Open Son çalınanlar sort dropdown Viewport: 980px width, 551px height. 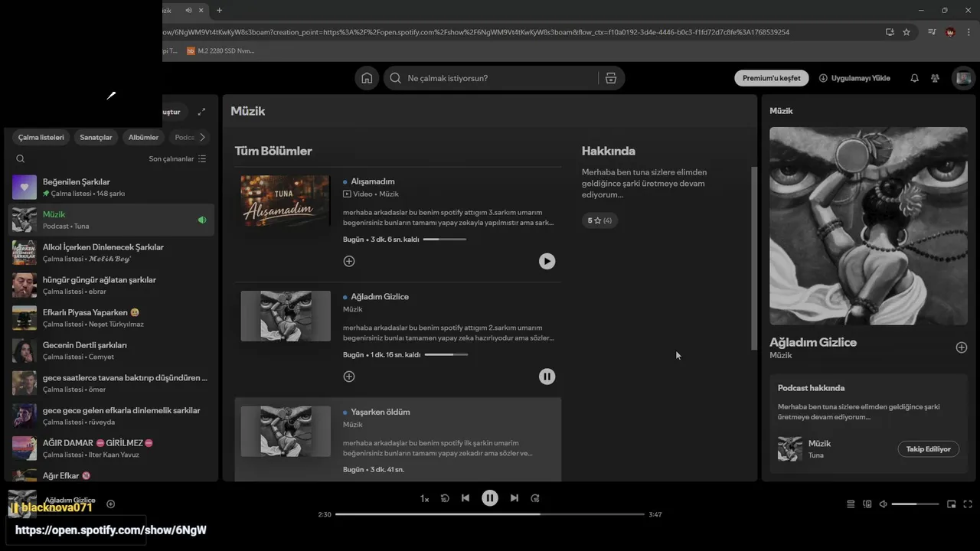click(178, 158)
